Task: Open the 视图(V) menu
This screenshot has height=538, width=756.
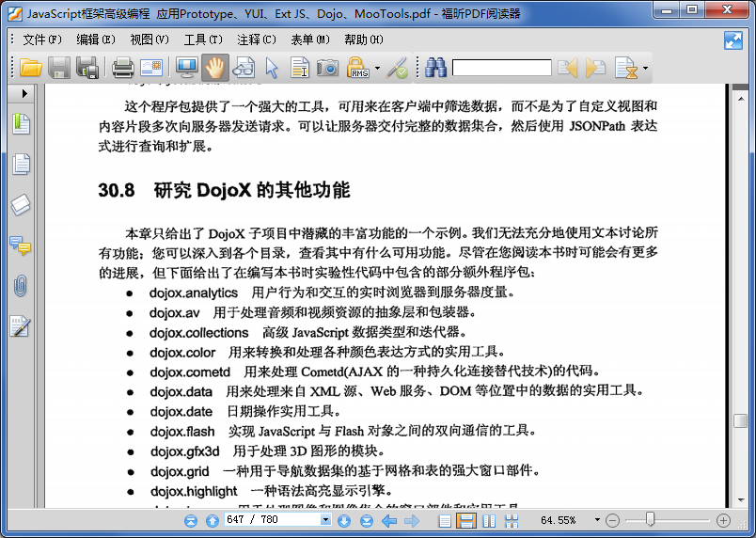Action: click(x=150, y=40)
